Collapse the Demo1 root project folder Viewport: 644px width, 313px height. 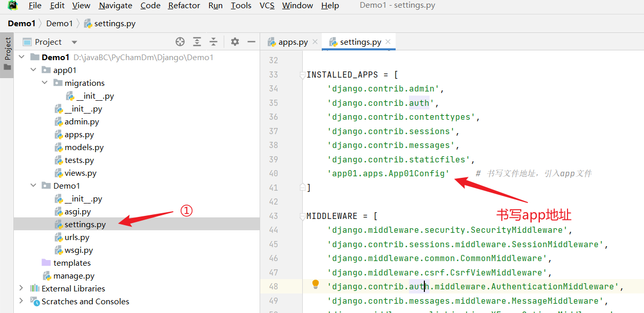coord(21,57)
